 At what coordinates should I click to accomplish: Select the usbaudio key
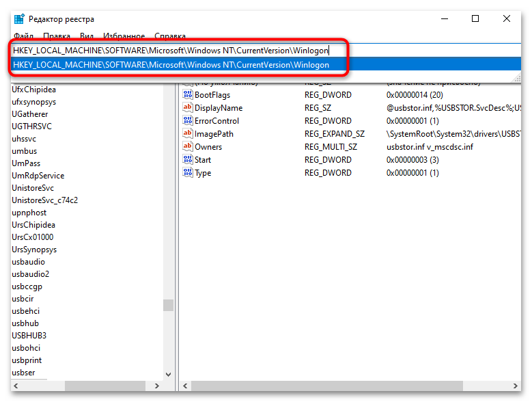click(28, 262)
